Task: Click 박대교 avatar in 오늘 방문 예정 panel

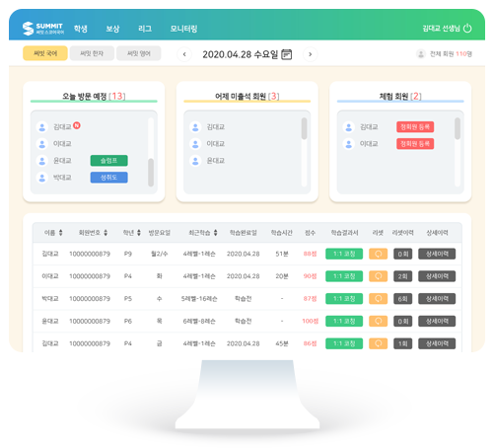Action: (42, 178)
